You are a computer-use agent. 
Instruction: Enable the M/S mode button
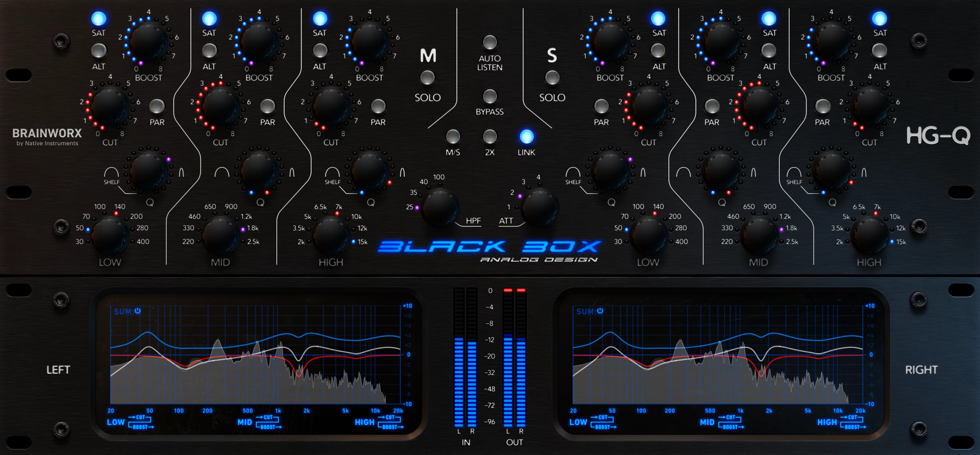(453, 137)
